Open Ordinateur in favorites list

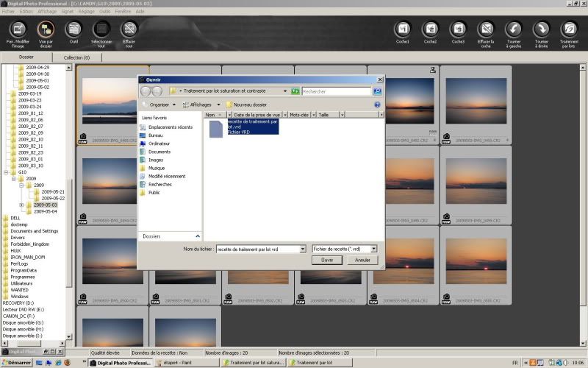[159, 144]
